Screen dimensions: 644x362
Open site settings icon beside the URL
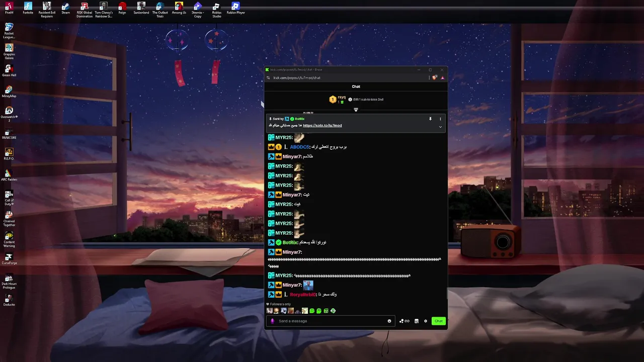(x=269, y=78)
